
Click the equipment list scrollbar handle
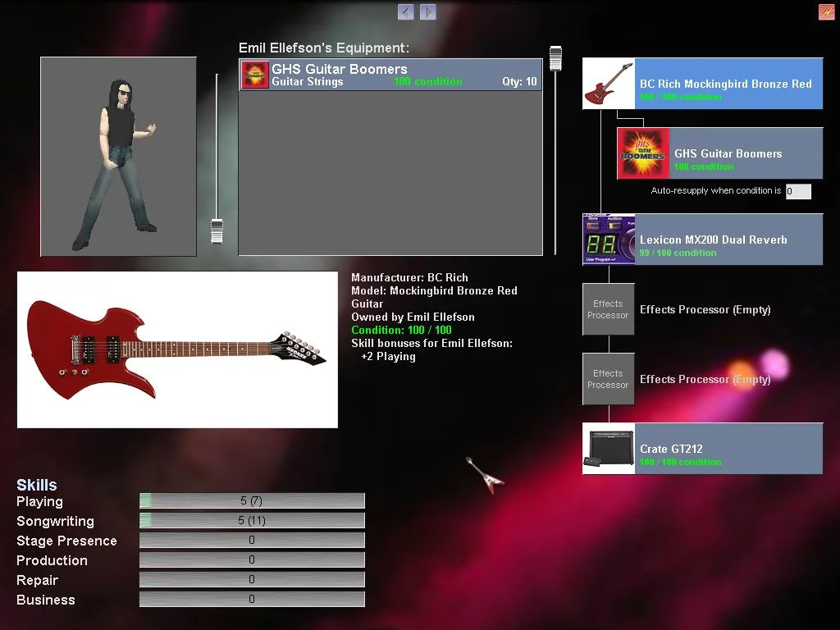(555, 57)
